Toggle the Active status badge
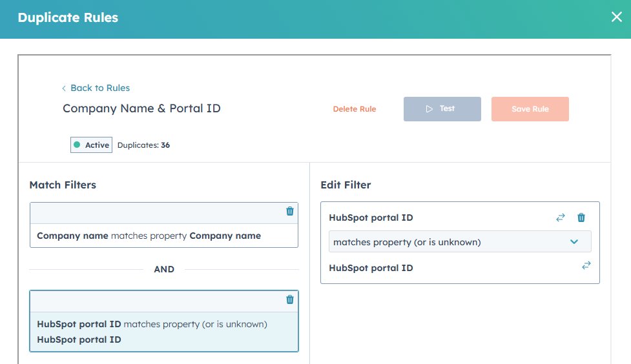The image size is (631, 364). [91, 145]
